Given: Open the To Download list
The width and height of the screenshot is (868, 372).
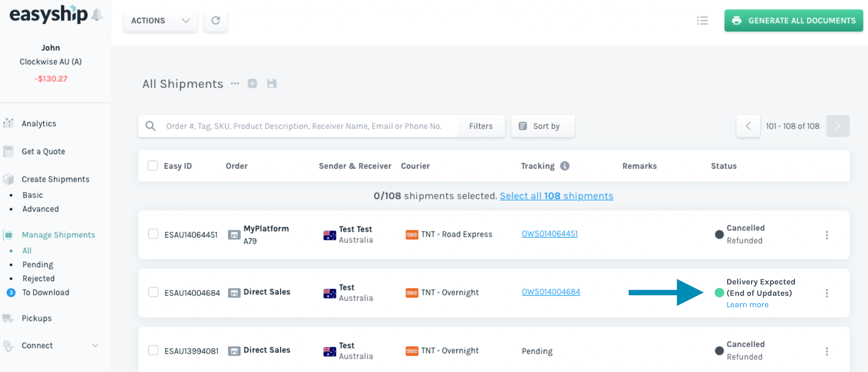Looking at the screenshot, I should [x=46, y=292].
